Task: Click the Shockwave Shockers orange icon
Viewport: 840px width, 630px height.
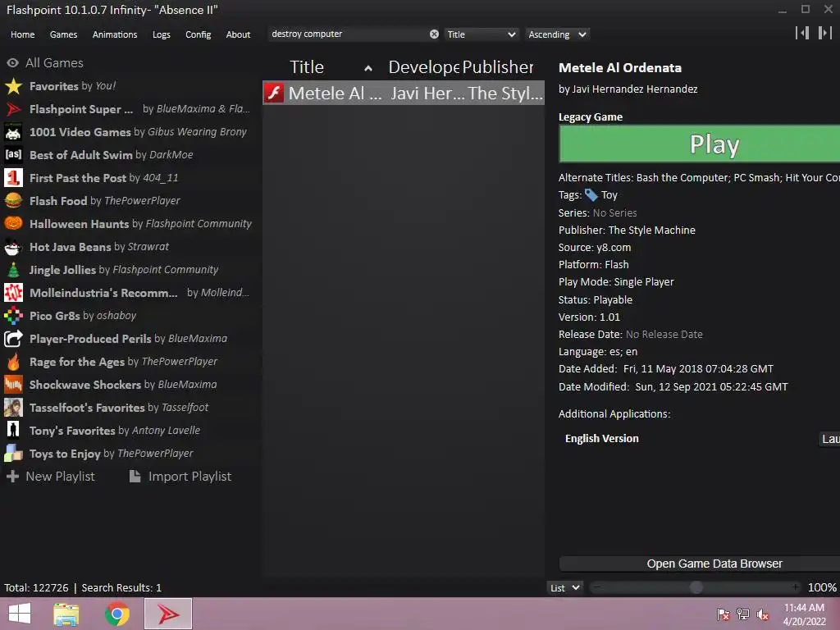Action: 13,385
